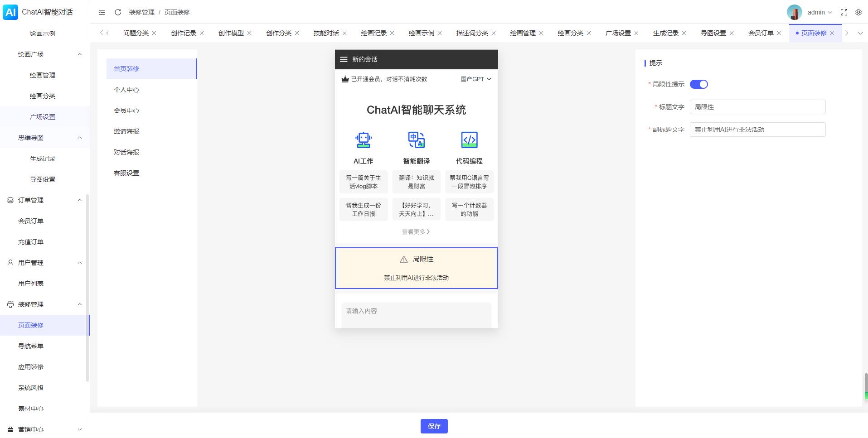Select the 局限性 notice block in preview

tap(416, 268)
